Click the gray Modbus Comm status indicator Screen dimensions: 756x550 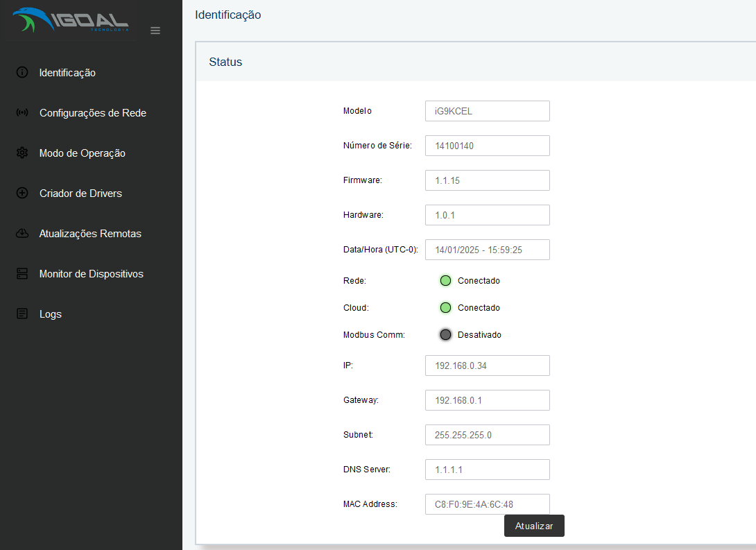(445, 334)
